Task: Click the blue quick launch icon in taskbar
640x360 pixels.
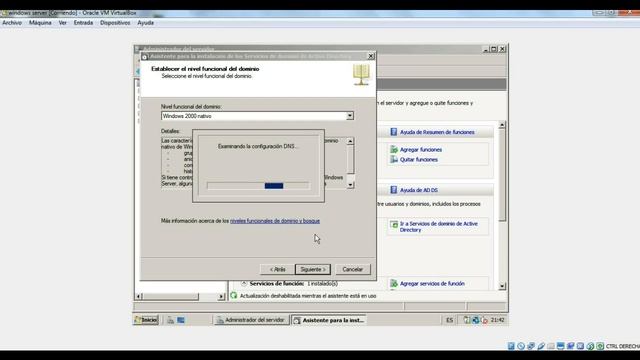Action: (x=181, y=320)
